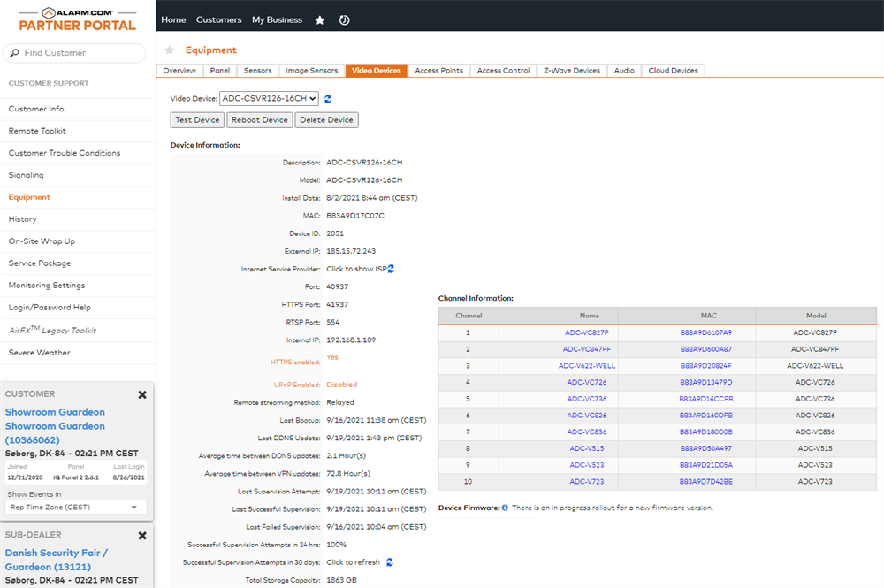Switch to the Panel tab

220,71
